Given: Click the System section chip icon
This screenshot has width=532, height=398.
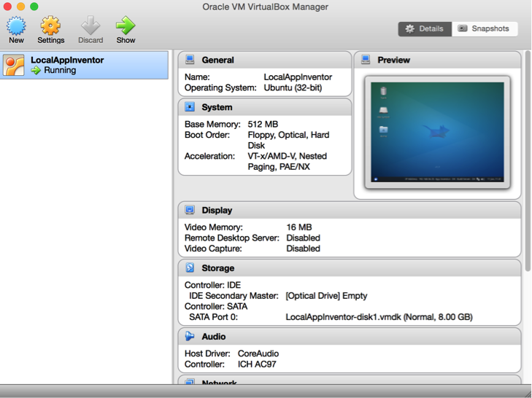Looking at the screenshot, I should pos(190,106).
